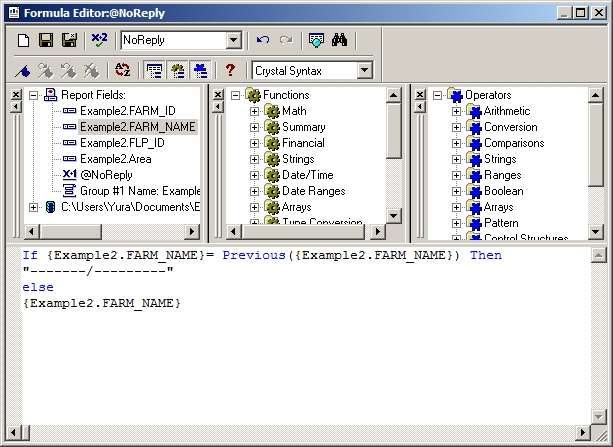
Task: Click the Previous bookmark icon
Action: (x=69, y=71)
